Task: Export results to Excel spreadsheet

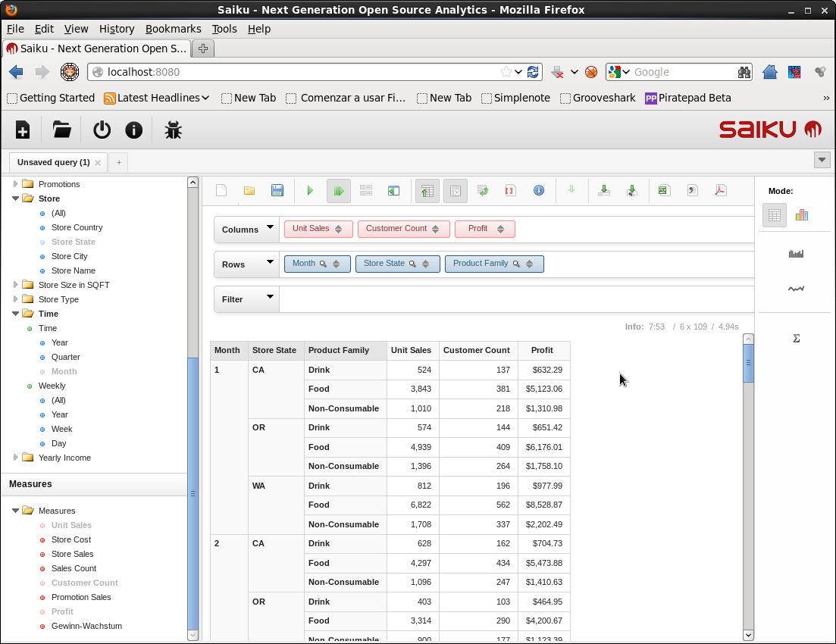Action: coord(664,191)
